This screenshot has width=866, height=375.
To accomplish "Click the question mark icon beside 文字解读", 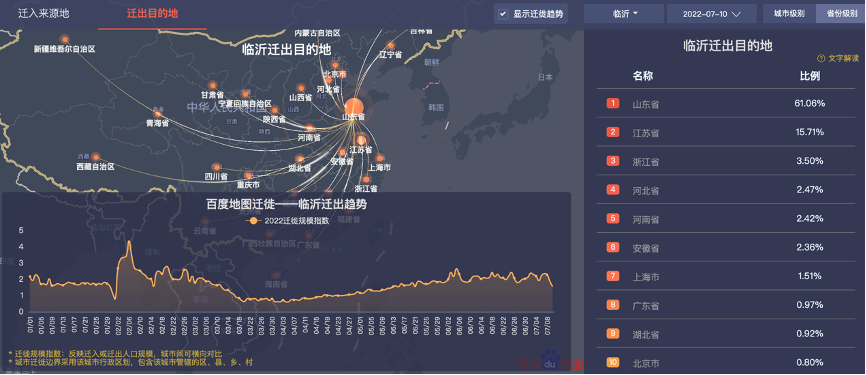I will pyautogui.click(x=820, y=58).
